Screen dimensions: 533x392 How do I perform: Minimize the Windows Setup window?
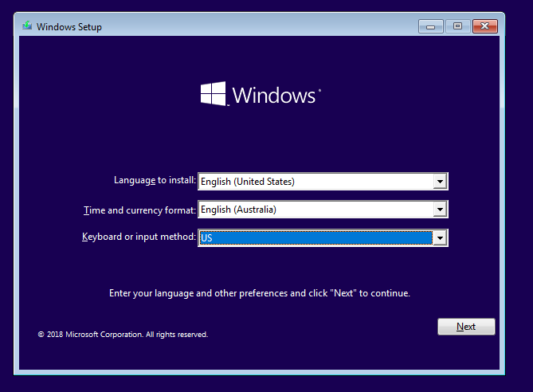(431, 26)
